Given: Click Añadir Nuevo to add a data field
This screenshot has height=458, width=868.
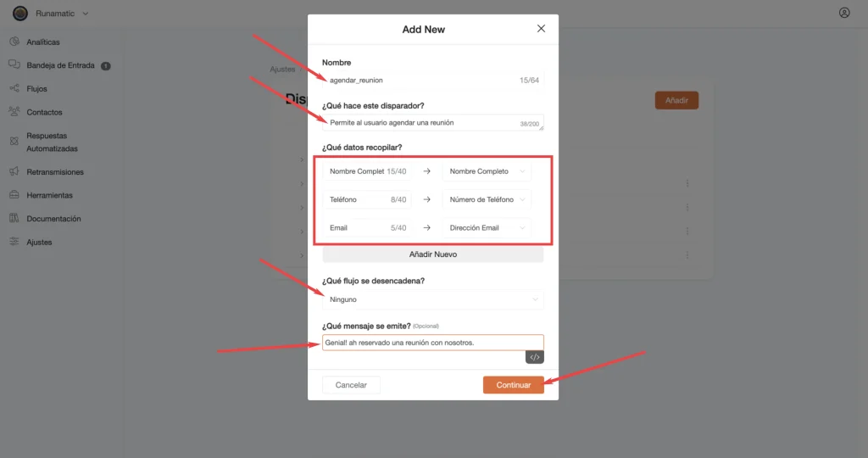Looking at the screenshot, I should (433, 254).
